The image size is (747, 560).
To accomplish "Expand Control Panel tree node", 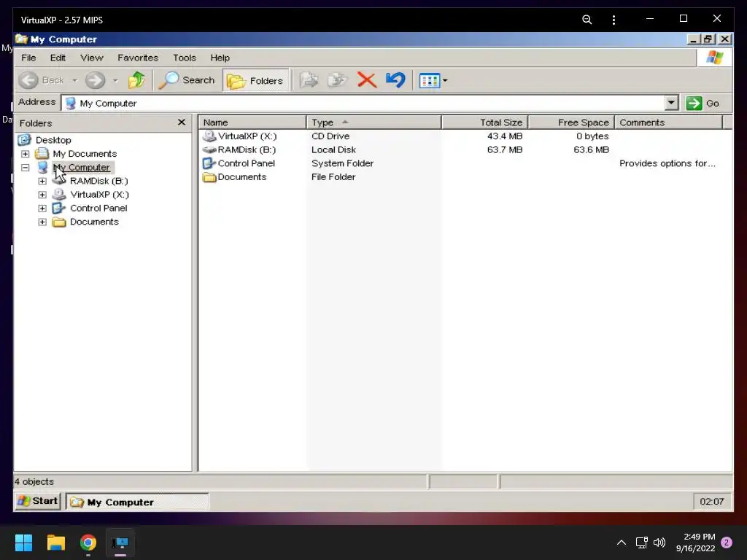I will (x=42, y=209).
